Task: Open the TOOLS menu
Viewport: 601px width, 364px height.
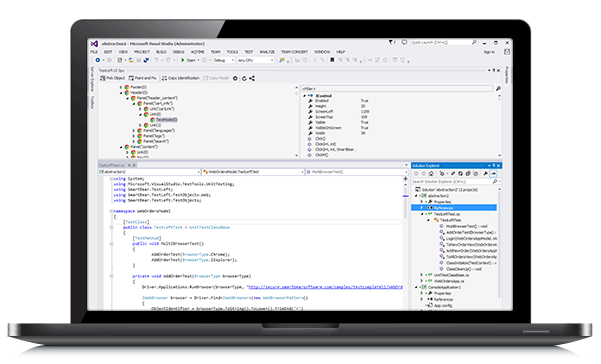Action: (x=232, y=52)
